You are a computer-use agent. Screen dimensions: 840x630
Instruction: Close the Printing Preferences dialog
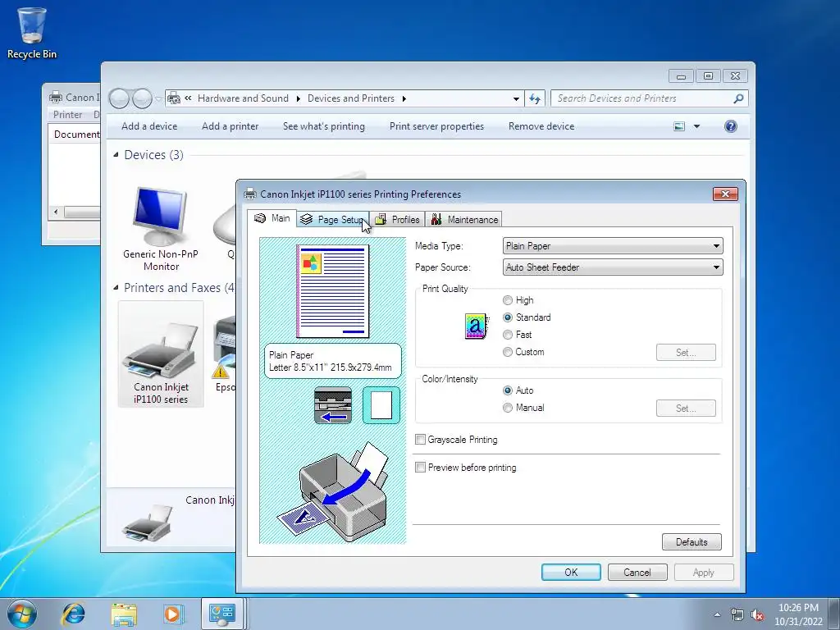725,194
